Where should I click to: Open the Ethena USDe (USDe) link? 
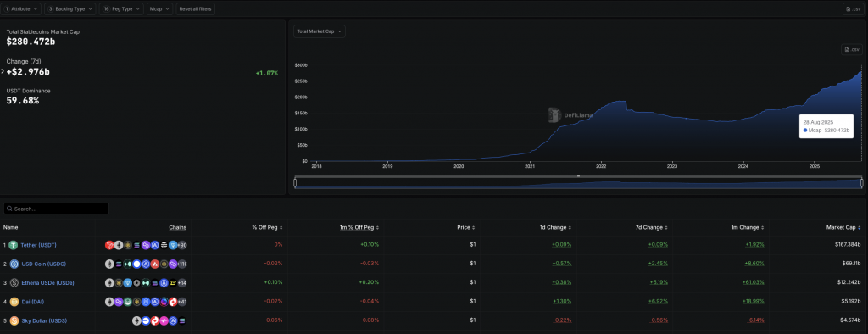click(47, 282)
